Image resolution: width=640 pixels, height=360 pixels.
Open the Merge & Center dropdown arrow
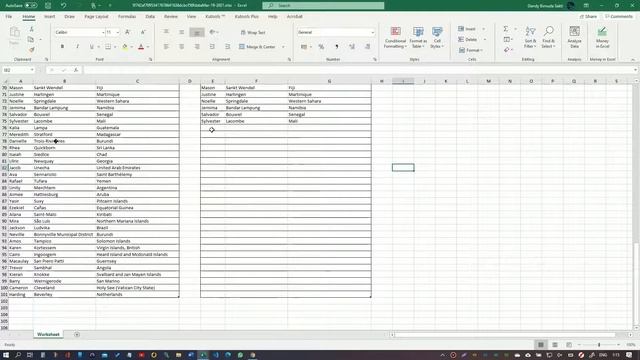click(283, 47)
